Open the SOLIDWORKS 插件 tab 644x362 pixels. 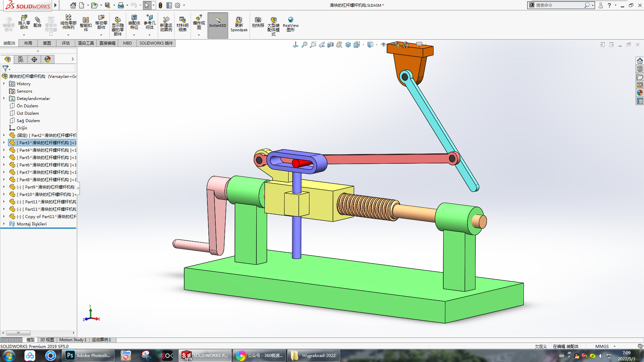coord(156,43)
